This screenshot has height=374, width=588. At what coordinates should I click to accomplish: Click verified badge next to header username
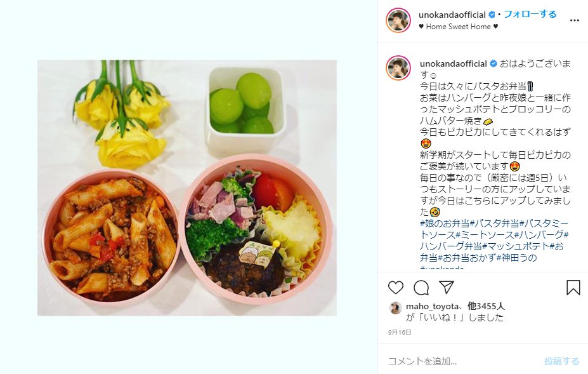click(492, 15)
